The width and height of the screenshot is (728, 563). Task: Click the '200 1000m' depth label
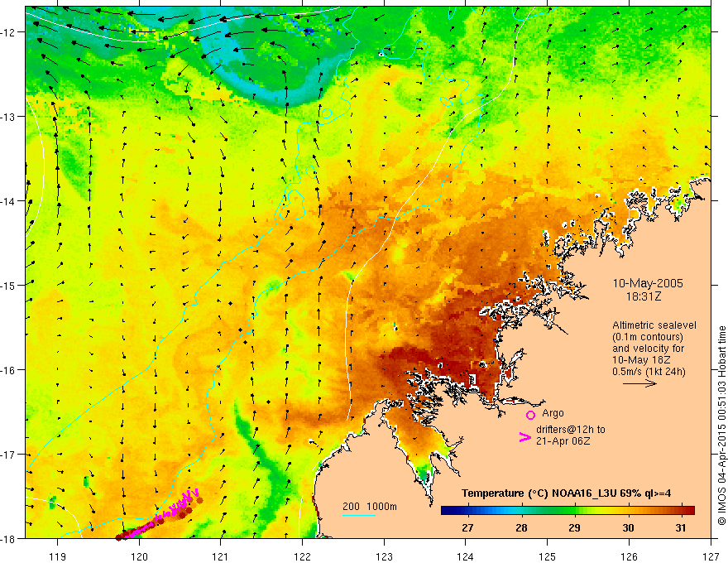pyautogui.click(x=370, y=507)
